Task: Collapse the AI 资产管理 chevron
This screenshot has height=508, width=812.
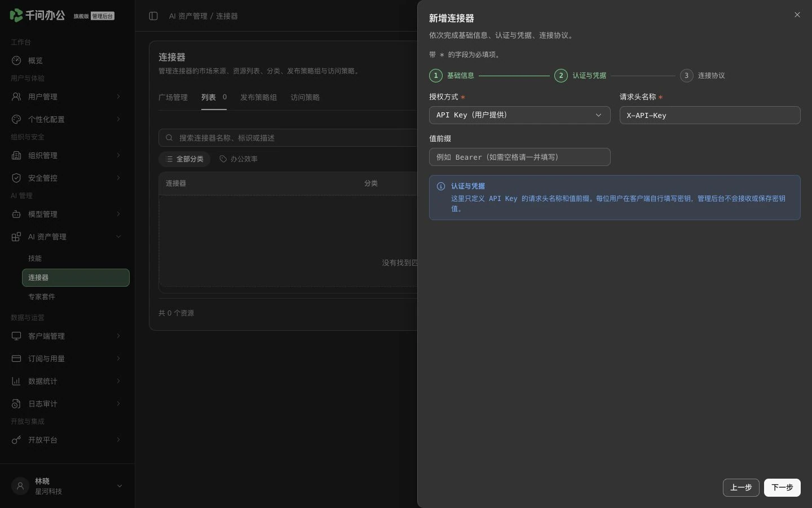Action: 118,237
